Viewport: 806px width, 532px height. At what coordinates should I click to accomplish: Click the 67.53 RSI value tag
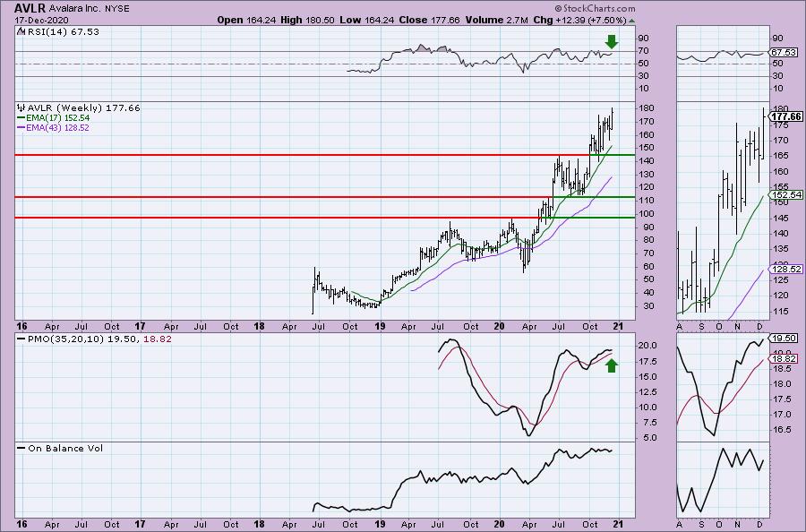point(785,53)
